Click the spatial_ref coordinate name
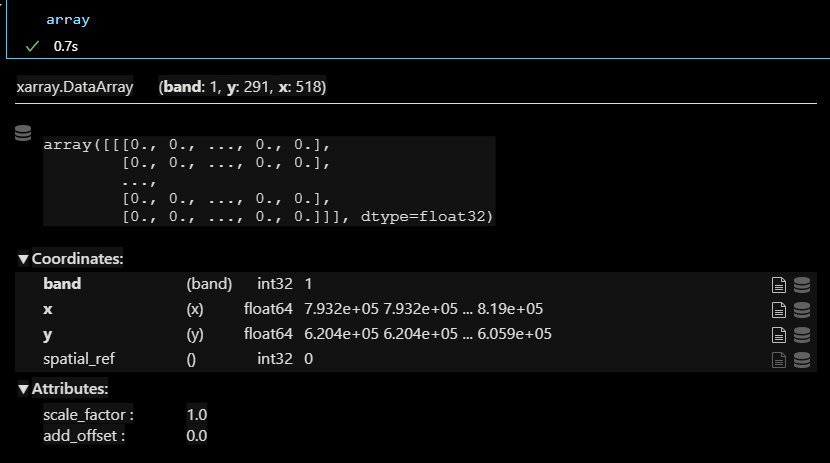The width and height of the screenshot is (830, 463). click(x=79, y=359)
